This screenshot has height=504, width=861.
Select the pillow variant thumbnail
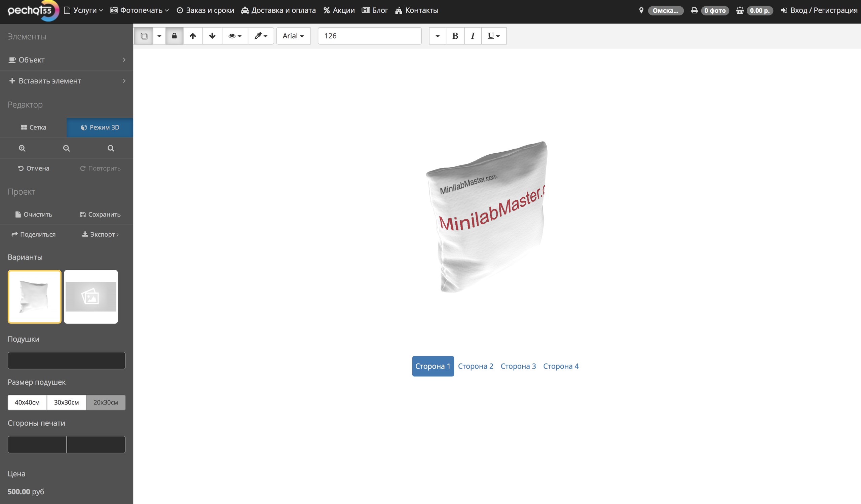[35, 297]
